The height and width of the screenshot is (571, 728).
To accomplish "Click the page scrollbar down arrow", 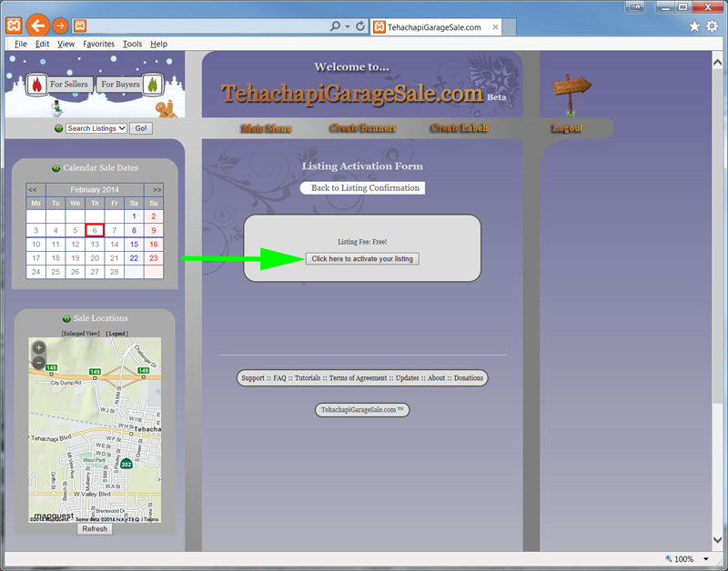I will tap(718, 539).
